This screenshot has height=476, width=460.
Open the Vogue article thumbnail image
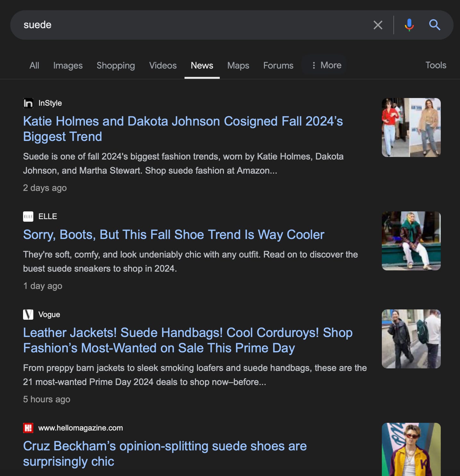tap(411, 339)
